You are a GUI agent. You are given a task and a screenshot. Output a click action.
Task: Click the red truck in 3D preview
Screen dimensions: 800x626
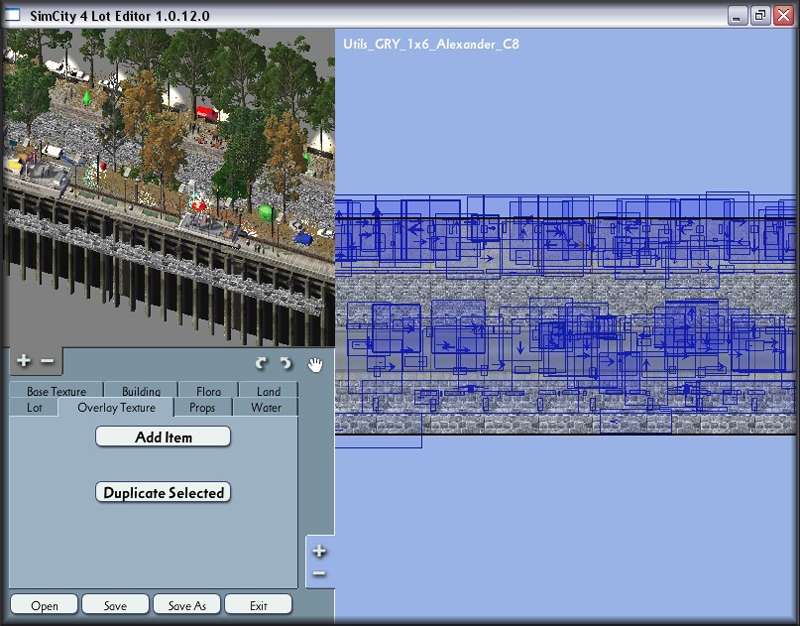207,113
